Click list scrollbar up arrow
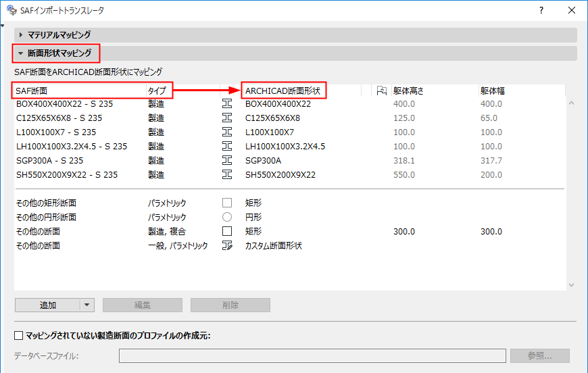 571,103
